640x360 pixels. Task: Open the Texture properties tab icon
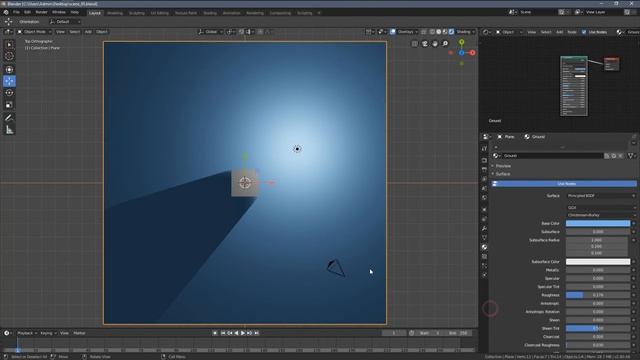coord(484,256)
